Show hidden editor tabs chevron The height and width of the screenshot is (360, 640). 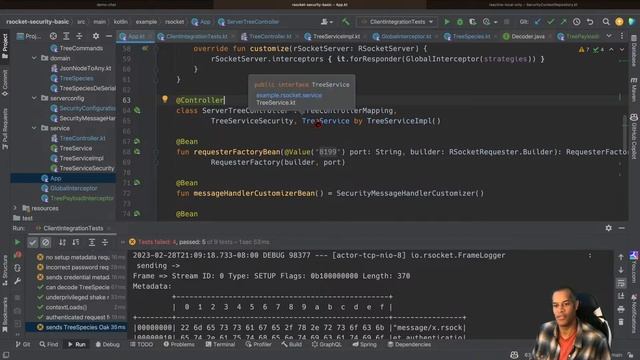point(609,36)
